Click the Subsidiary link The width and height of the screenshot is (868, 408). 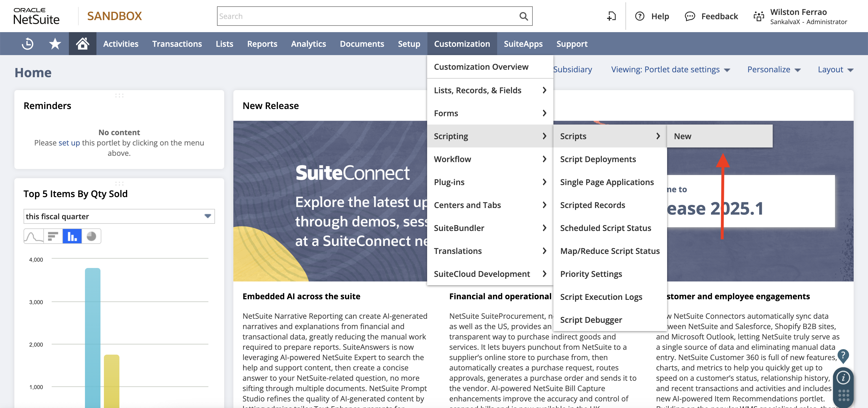[x=572, y=69]
